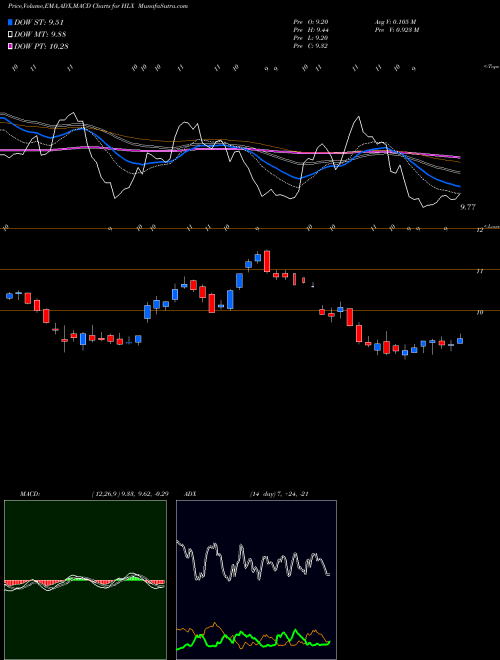Click the blue DOW ST legend swatch
This screenshot has height=660, width=500.
coord(10,23)
